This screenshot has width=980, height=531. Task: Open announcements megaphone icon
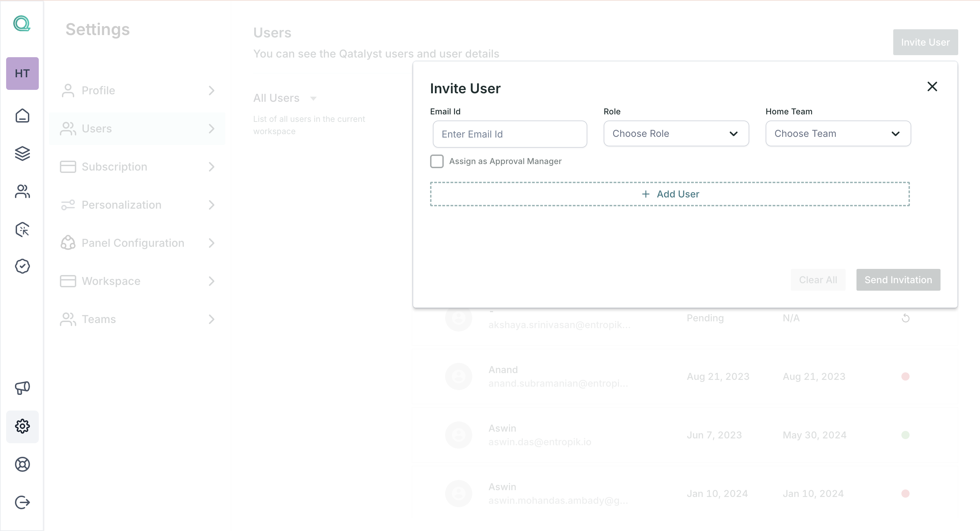pyautogui.click(x=22, y=388)
